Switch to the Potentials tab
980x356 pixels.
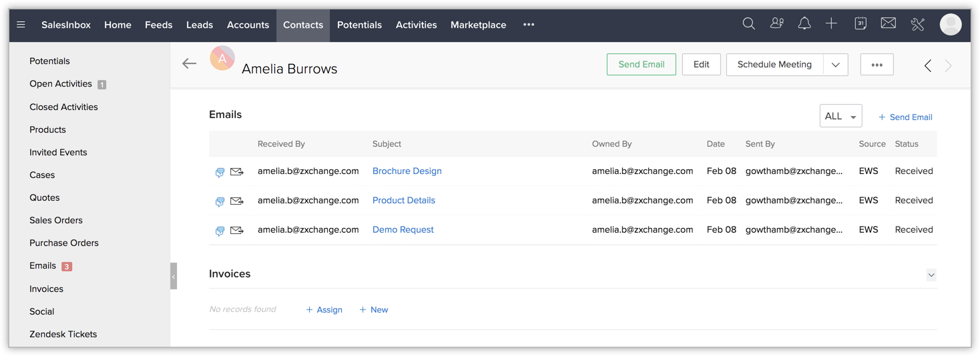359,25
